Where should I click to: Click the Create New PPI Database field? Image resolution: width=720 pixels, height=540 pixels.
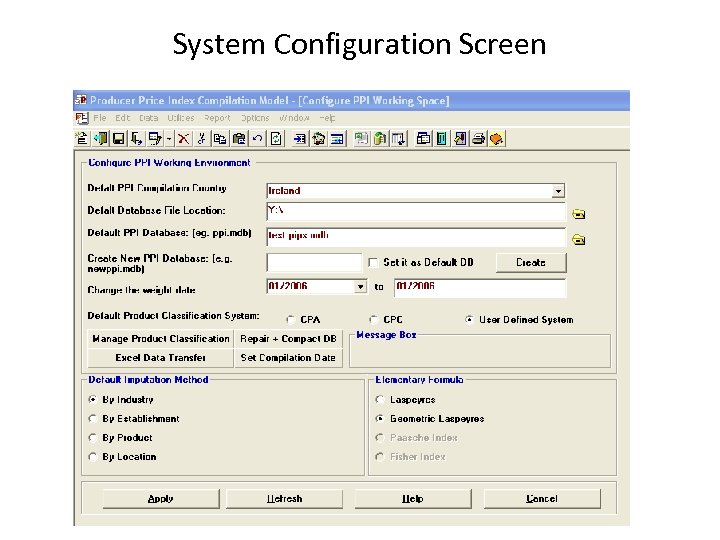point(314,263)
